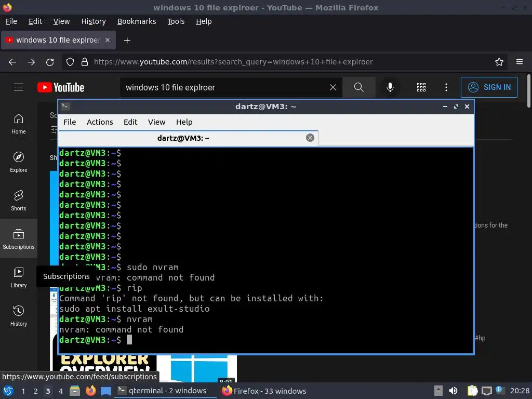The image size is (532, 399).
Task: Open the Firefox Bookmarks menu
Action: point(137,21)
